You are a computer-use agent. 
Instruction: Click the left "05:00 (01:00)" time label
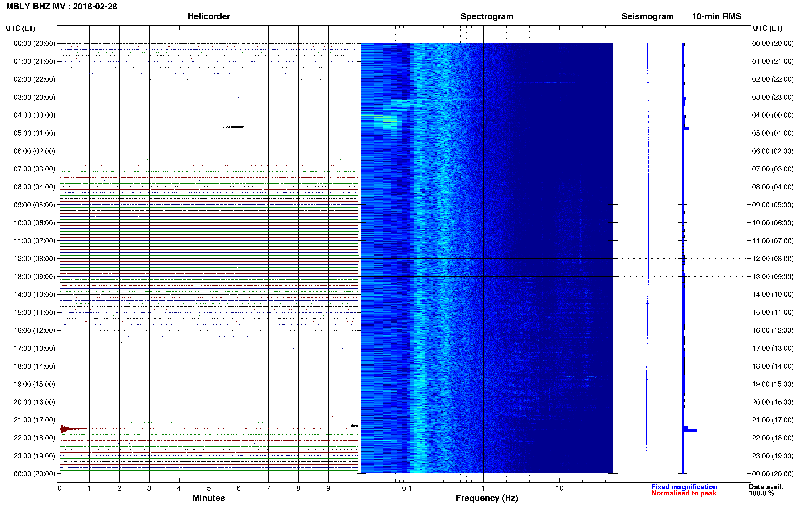[x=34, y=133]
